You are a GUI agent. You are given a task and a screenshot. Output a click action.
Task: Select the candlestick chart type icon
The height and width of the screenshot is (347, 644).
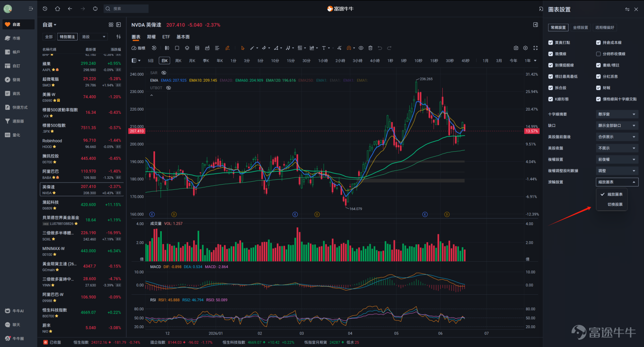[x=167, y=48]
